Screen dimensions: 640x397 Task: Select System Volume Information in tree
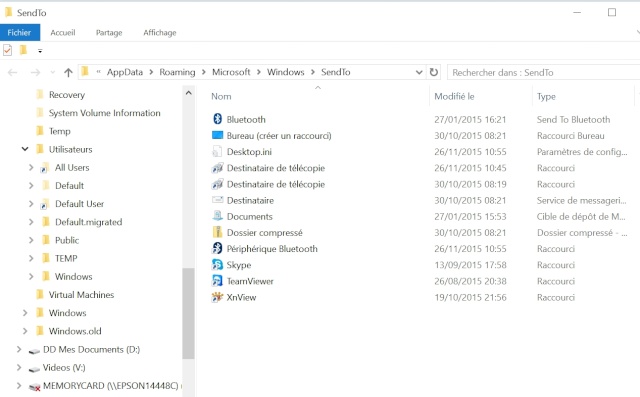coord(104,113)
